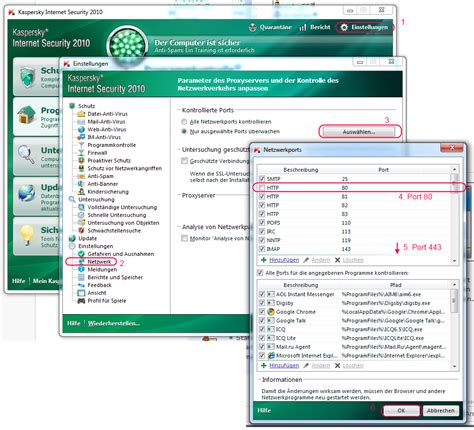Toggle Geschützte Verbindungen checkbox

(184, 161)
